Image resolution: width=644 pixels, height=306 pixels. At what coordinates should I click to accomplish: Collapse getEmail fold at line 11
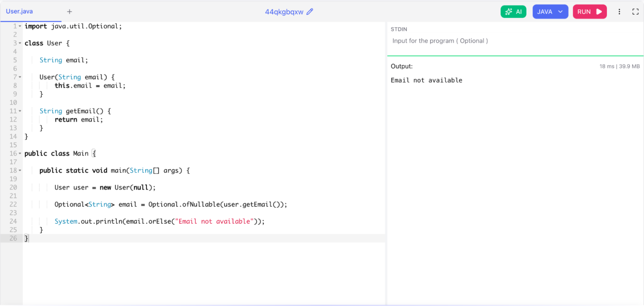(x=20, y=111)
